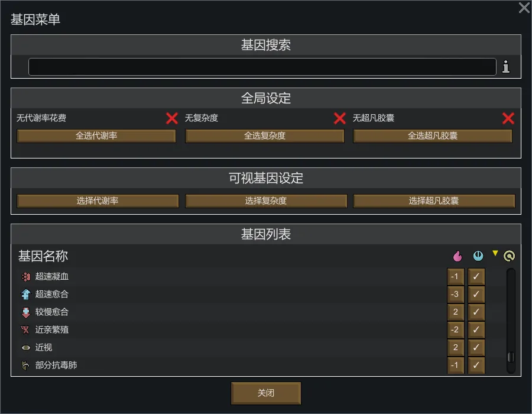Click the info icon beside gene search
The image size is (532, 414).
[506, 67]
